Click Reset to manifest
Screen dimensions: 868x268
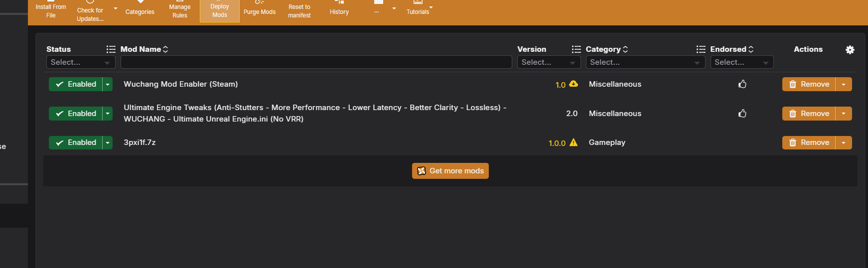click(299, 10)
